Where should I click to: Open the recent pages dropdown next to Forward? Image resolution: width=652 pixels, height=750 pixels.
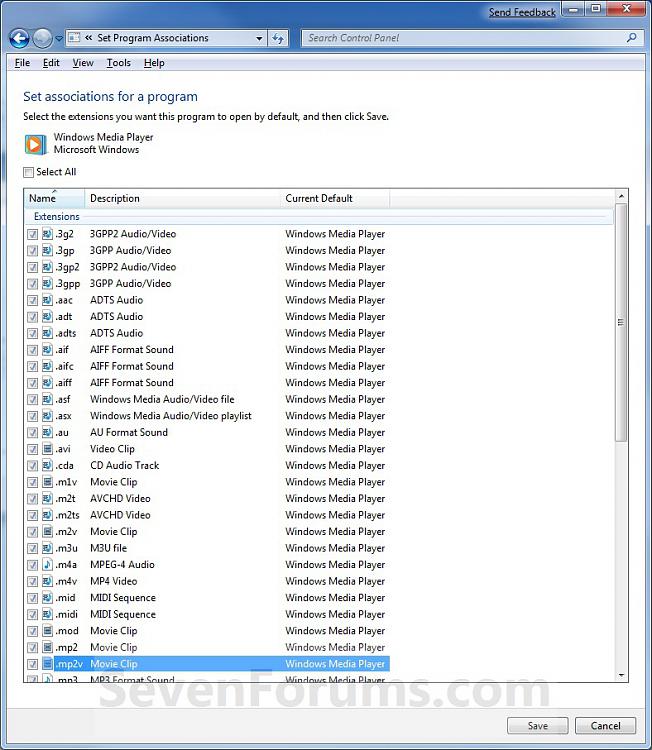[x=59, y=38]
